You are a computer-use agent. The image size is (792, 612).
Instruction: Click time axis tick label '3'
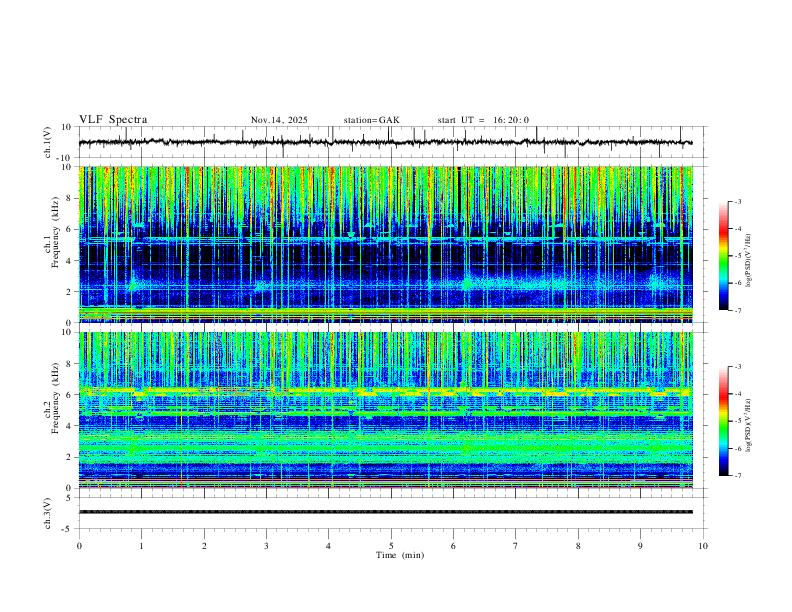pos(266,546)
